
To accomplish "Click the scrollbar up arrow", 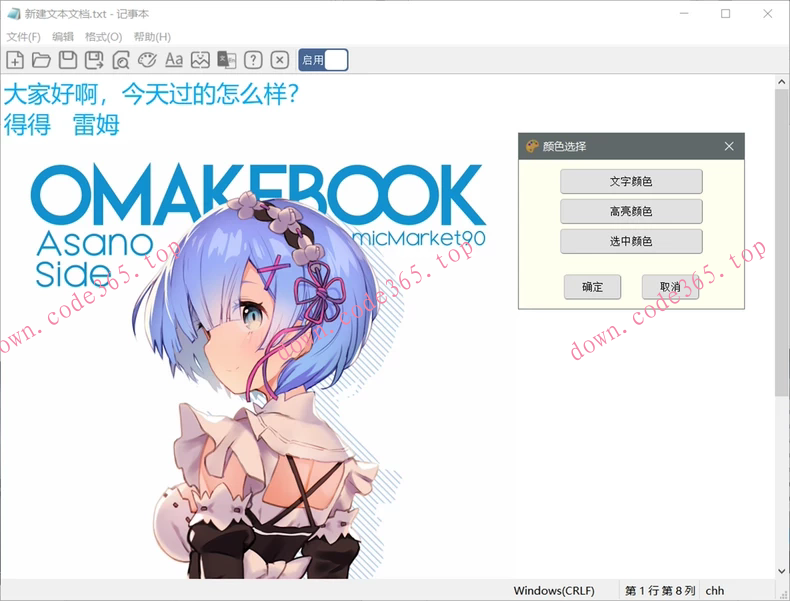I will [x=781, y=82].
